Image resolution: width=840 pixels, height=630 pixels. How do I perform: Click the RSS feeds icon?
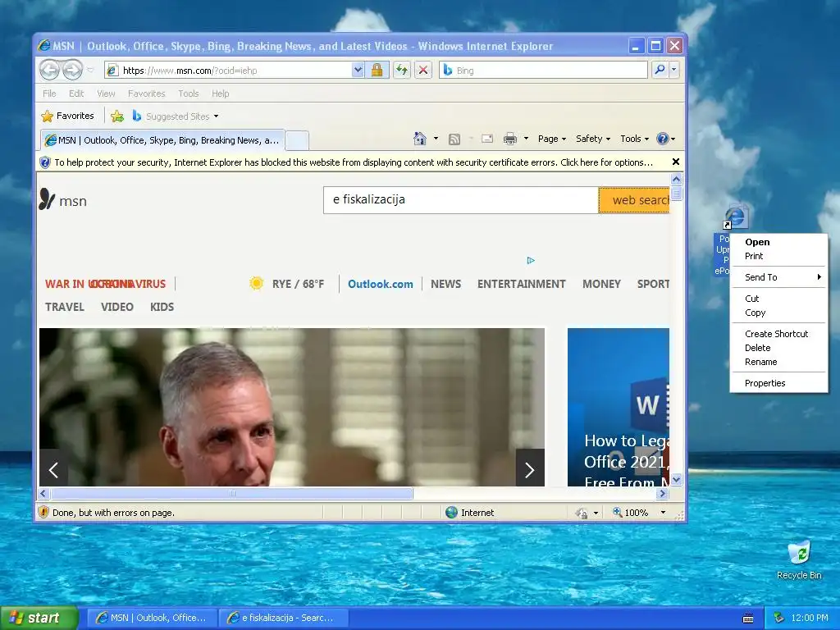[454, 139]
